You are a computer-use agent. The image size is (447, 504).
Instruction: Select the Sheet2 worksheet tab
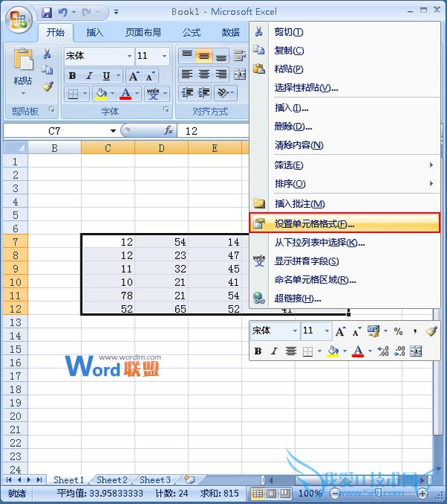[112, 480]
